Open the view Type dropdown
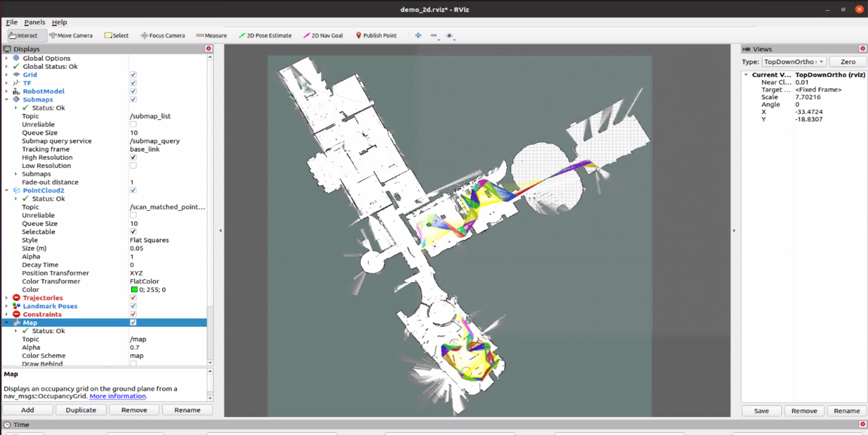Viewport: 868px width, 435px height. pos(793,62)
